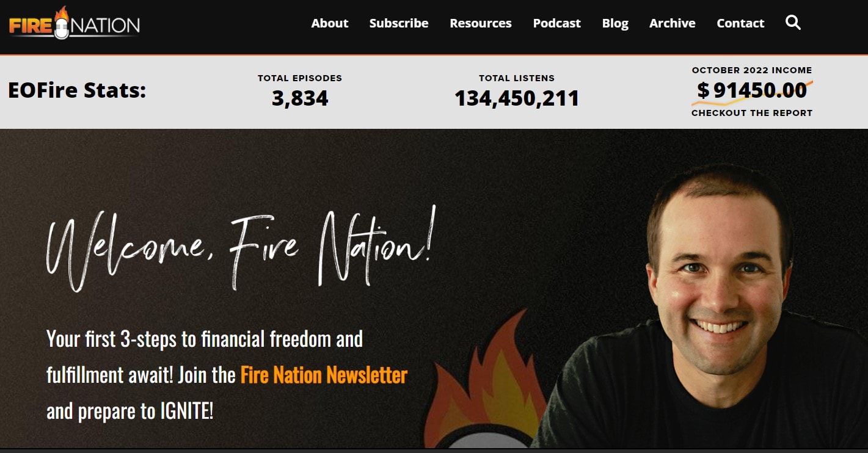868x453 pixels.
Task: Follow the Fire Nation Newsletter link
Action: click(x=324, y=374)
